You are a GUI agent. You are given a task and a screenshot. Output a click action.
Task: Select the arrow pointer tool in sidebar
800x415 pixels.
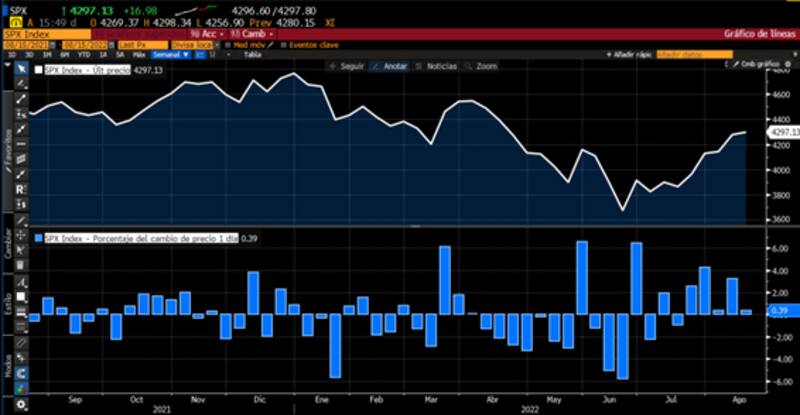click(21, 69)
